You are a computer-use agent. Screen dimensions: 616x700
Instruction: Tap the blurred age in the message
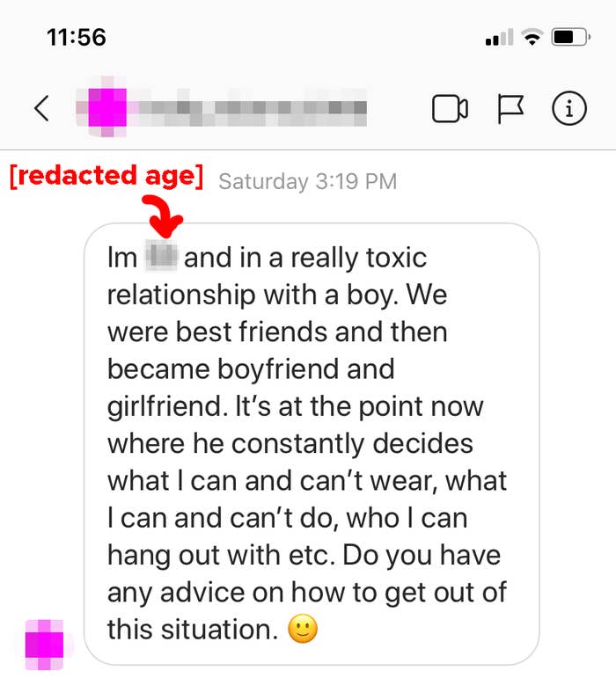coord(162,256)
